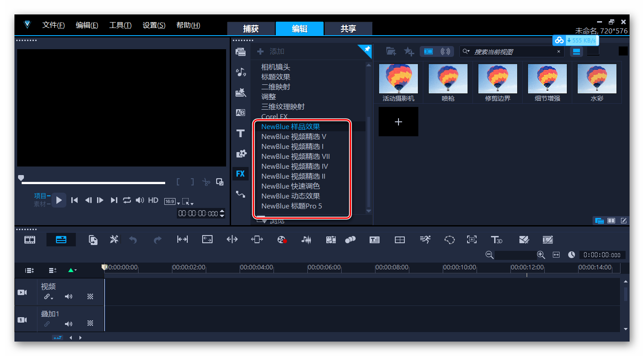Select clip playback mode 素材
The height and width of the screenshot is (356, 644).
tap(41, 204)
